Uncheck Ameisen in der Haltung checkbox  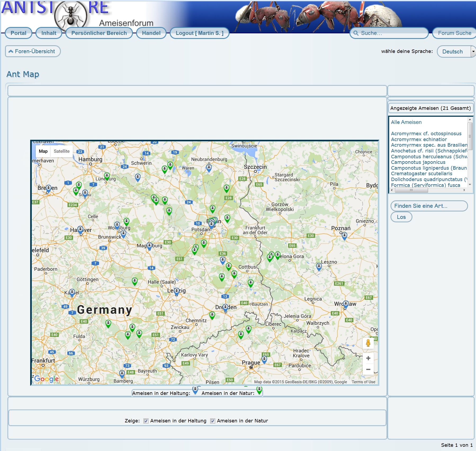(x=146, y=421)
